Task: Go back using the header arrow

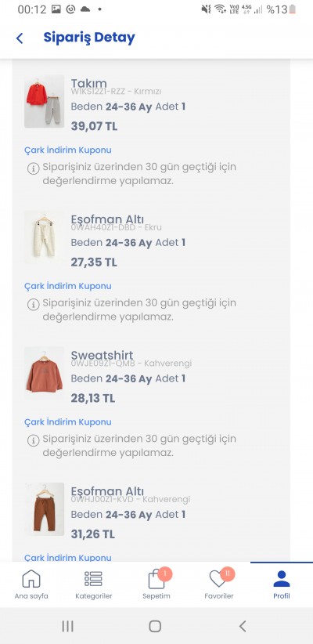Action: [x=20, y=38]
